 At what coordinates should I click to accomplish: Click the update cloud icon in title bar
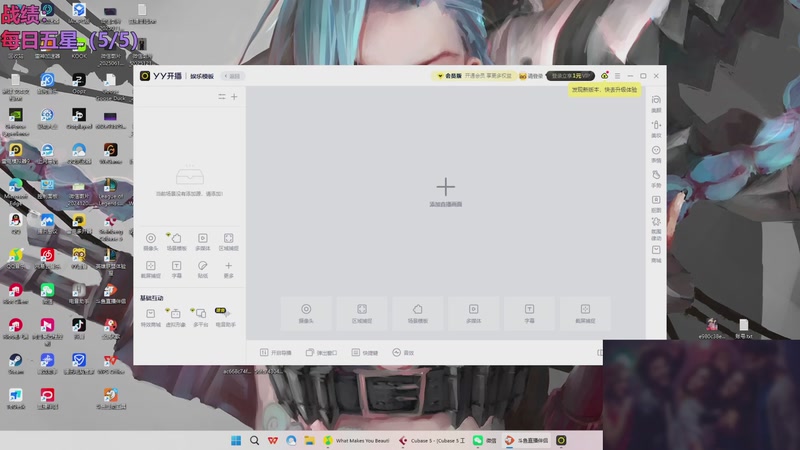pos(605,76)
